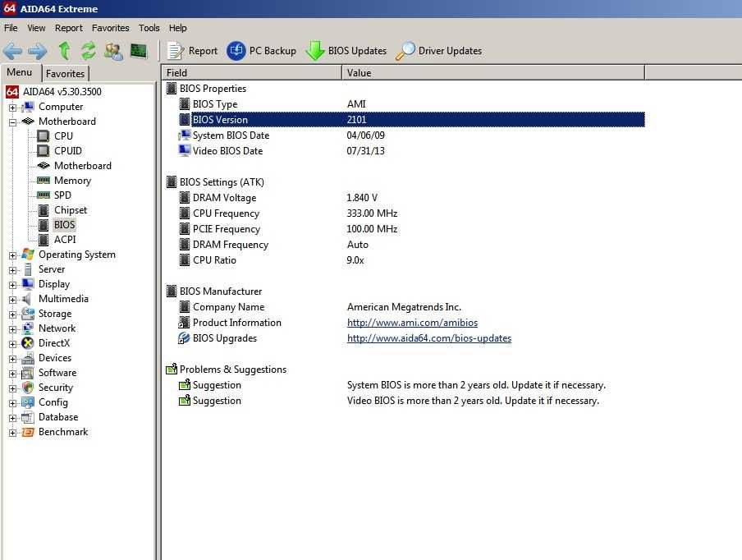
Task: Open the View menu
Action: tap(36, 28)
